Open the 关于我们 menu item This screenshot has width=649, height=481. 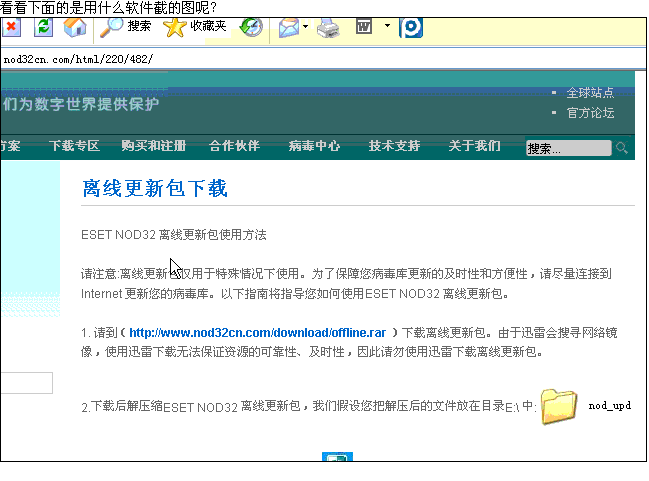point(474,146)
